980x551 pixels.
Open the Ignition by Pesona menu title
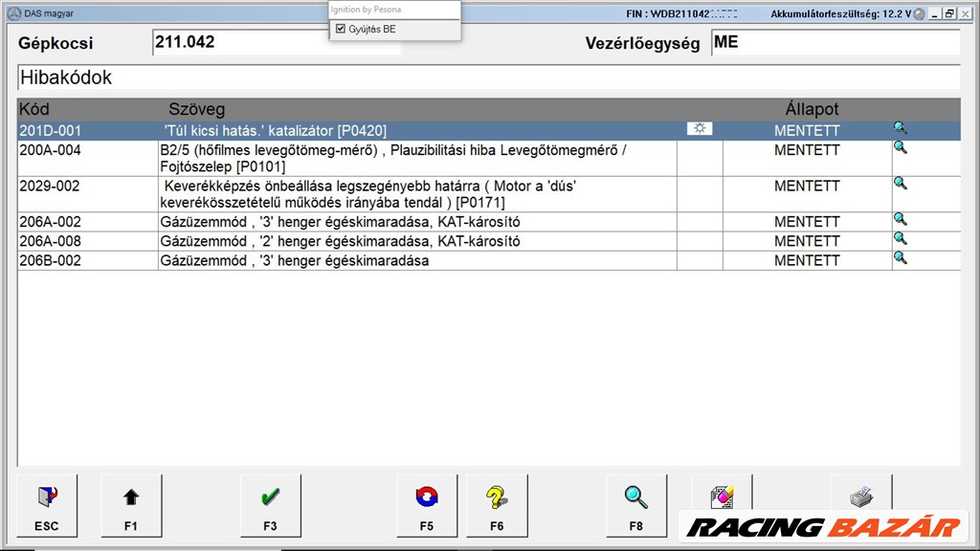click(x=367, y=8)
